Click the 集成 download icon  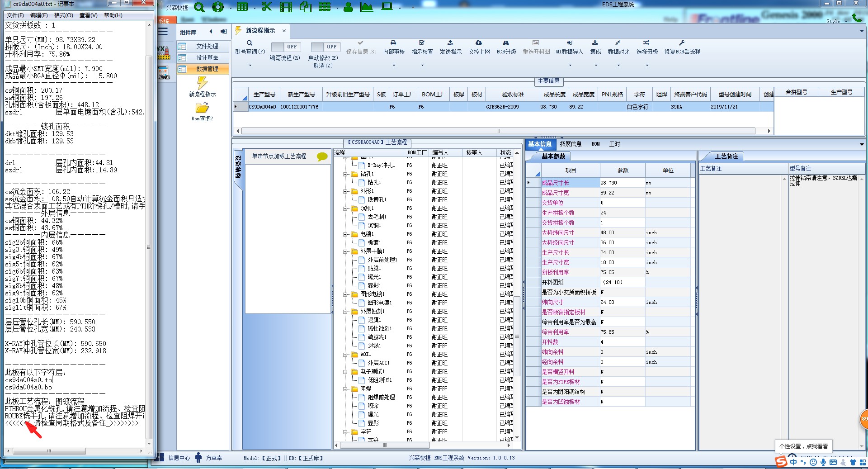click(x=595, y=43)
